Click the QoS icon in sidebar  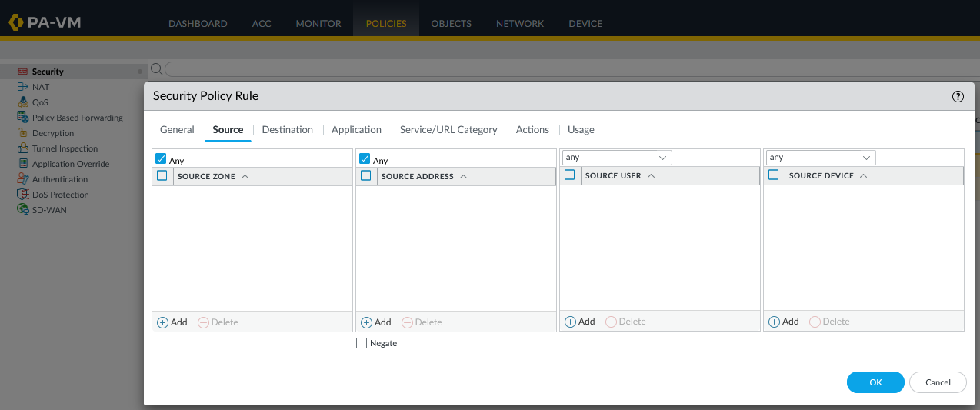[23, 102]
